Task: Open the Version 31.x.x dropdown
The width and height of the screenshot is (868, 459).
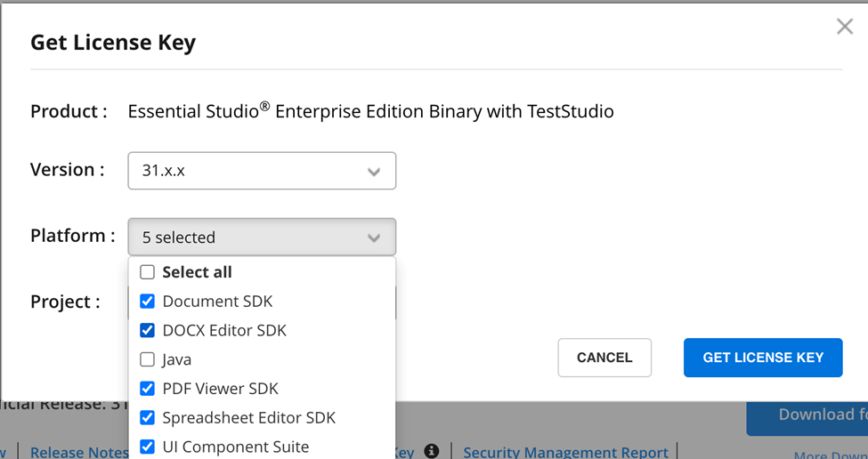Action: [x=262, y=171]
